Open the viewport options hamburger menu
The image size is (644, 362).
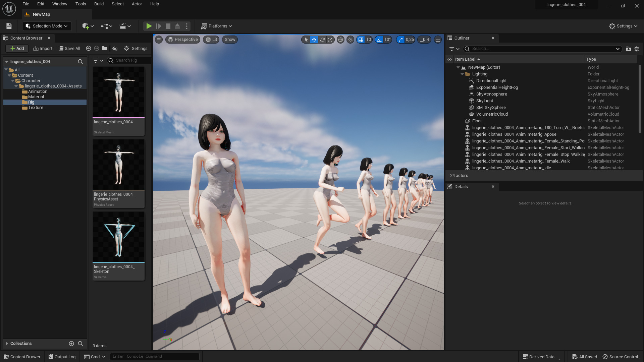tap(159, 40)
